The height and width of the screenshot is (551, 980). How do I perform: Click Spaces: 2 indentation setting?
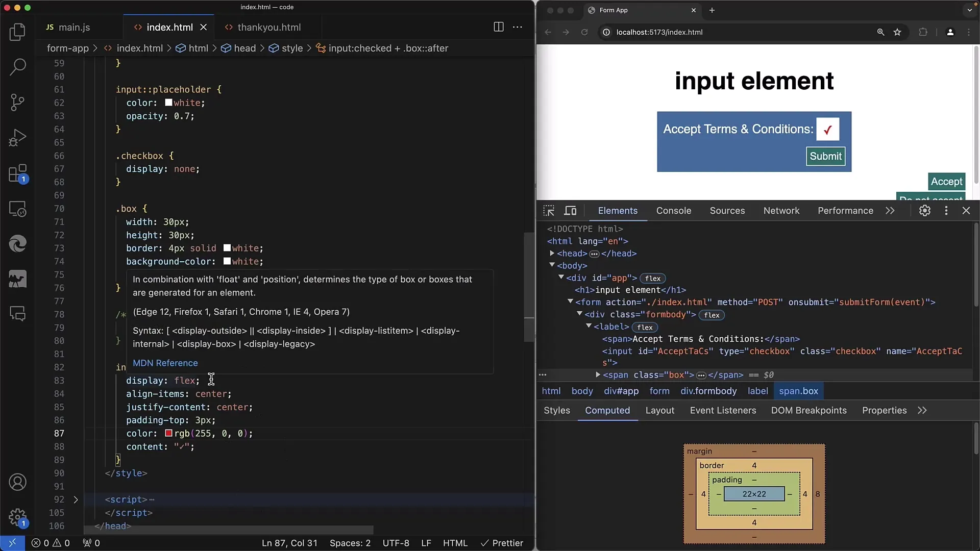(350, 543)
